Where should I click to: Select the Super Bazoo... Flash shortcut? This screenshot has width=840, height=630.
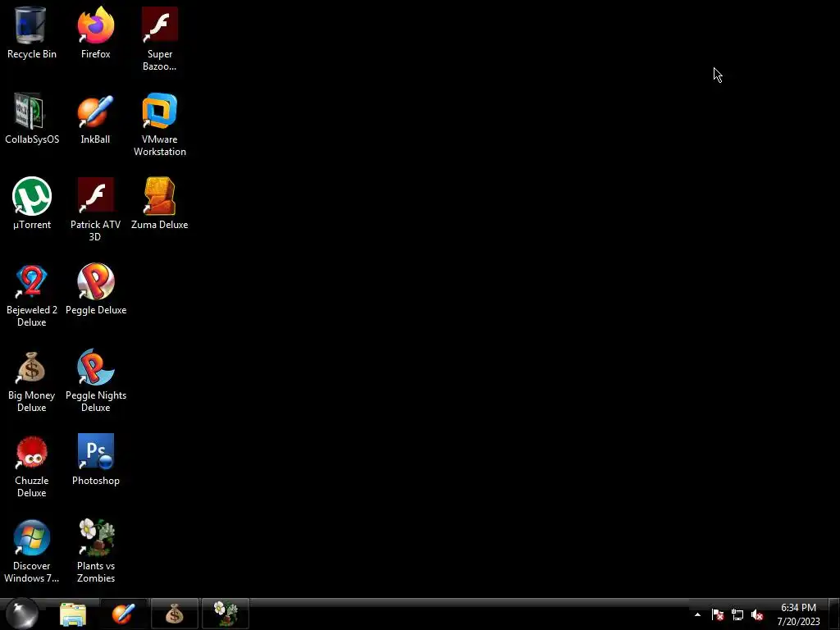click(160, 39)
